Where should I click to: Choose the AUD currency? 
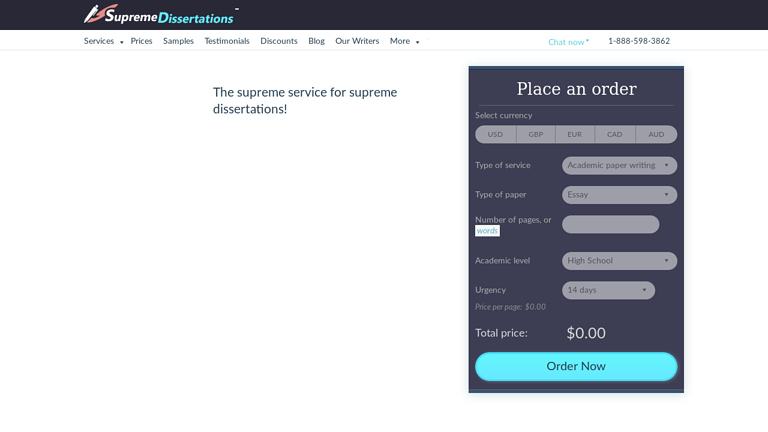click(x=656, y=134)
